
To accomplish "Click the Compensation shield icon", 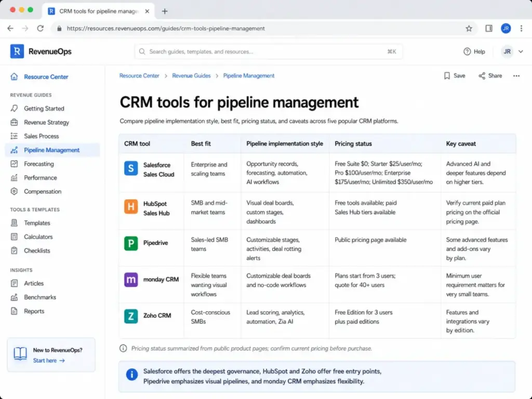I will (x=14, y=191).
